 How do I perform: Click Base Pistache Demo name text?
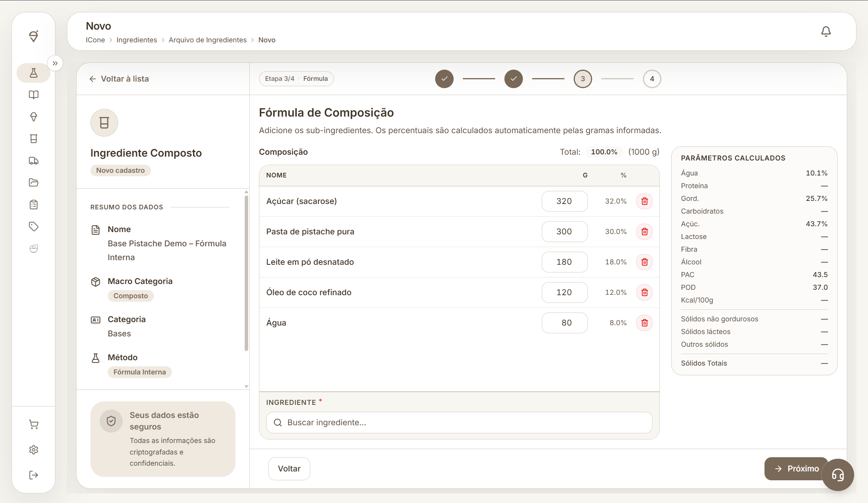click(167, 251)
